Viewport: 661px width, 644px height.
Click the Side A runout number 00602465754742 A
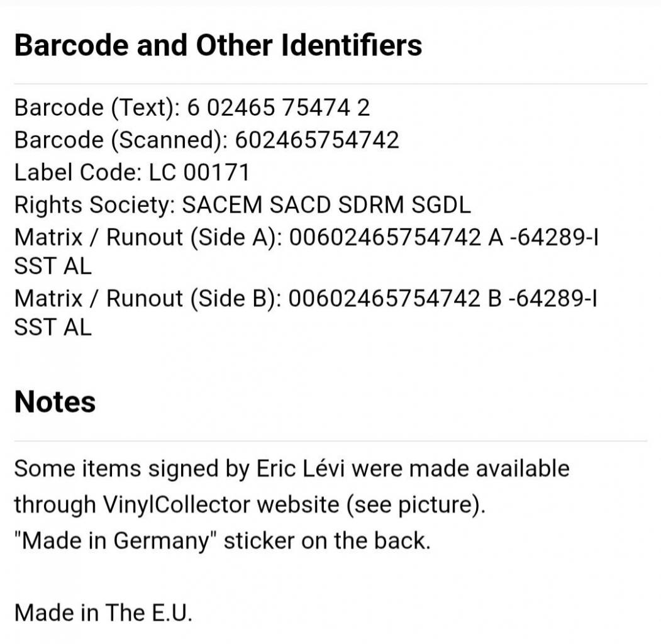(396, 237)
